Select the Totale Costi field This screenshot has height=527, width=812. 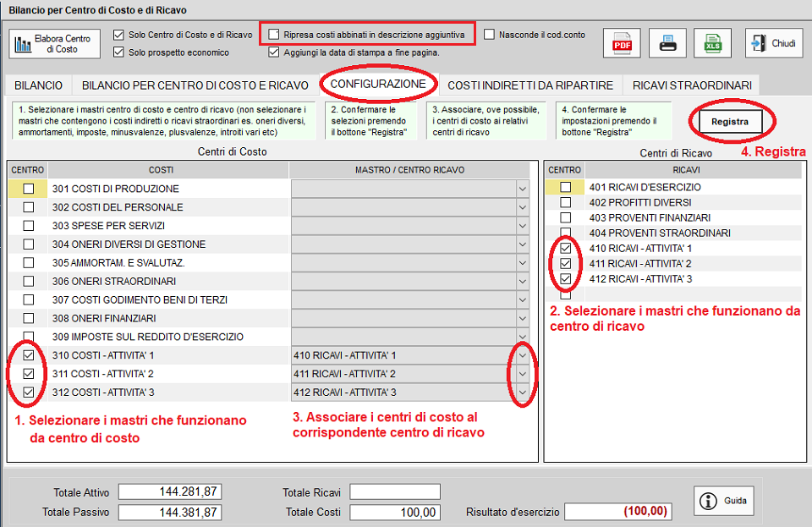[395, 513]
